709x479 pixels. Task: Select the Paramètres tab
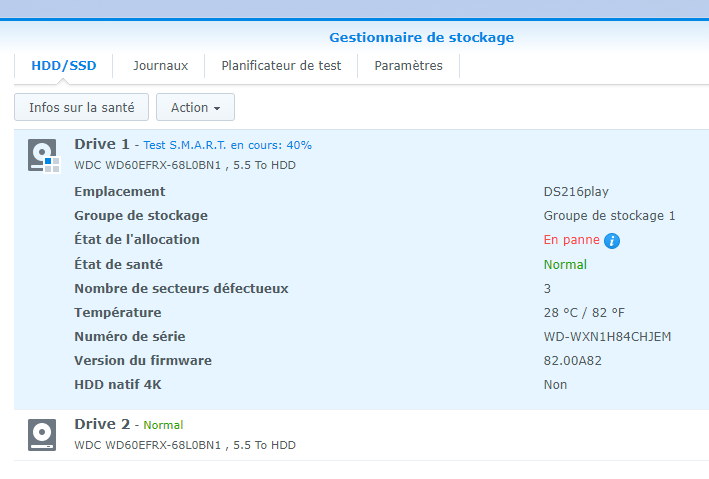408,66
